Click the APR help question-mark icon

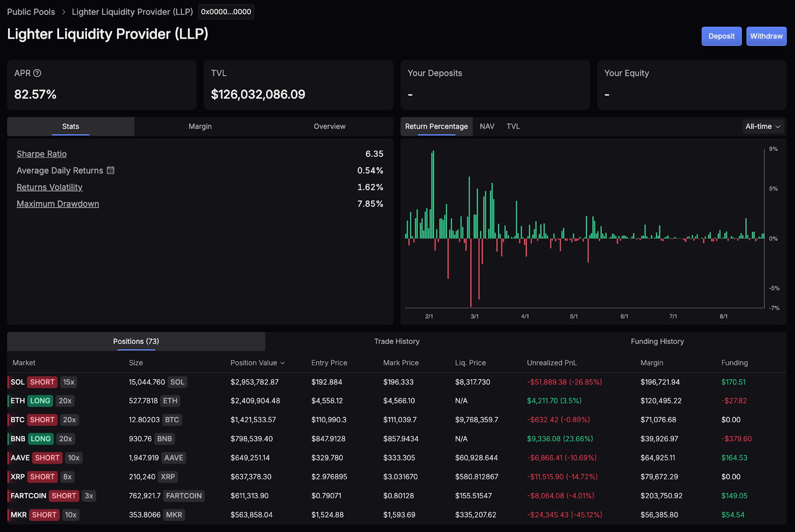pyautogui.click(x=37, y=73)
